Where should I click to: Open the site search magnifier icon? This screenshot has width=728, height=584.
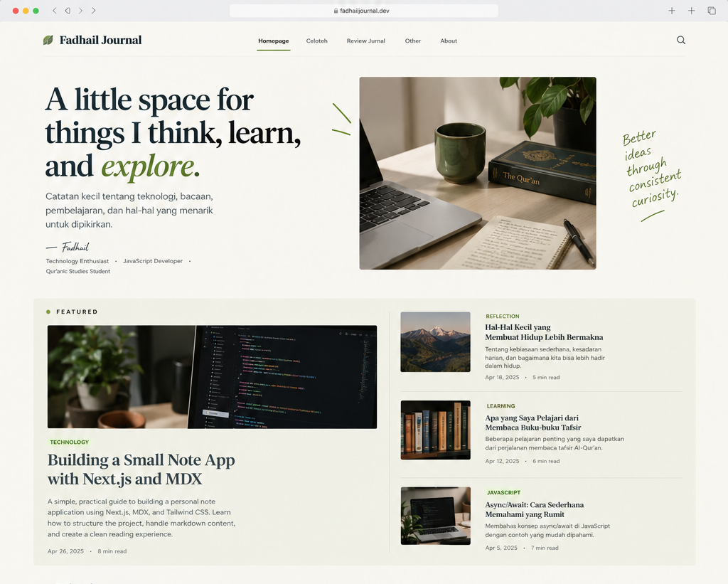tap(680, 40)
